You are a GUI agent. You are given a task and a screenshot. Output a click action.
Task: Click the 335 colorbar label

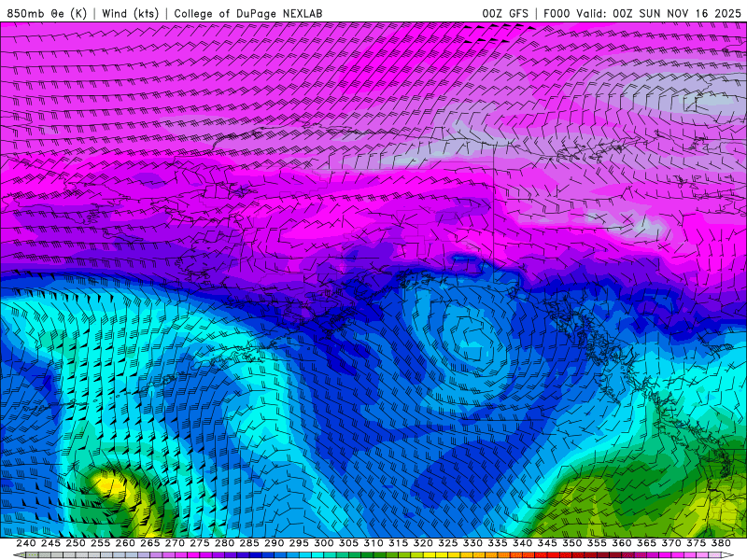[x=498, y=543]
